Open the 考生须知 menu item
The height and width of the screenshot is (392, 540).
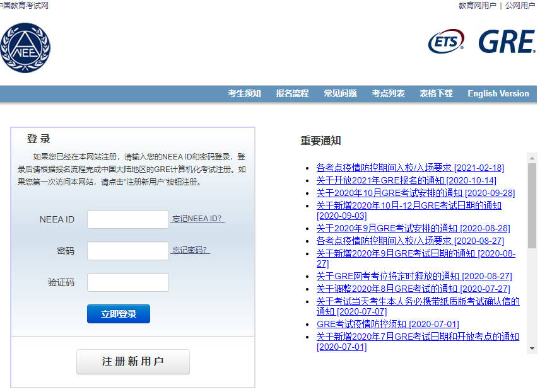244,93
